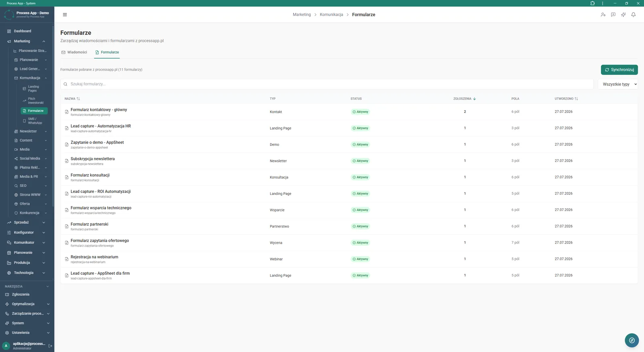Expand the Płatna Reklama submenu
The height and width of the screenshot is (352, 644).
(x=46, y=168)
